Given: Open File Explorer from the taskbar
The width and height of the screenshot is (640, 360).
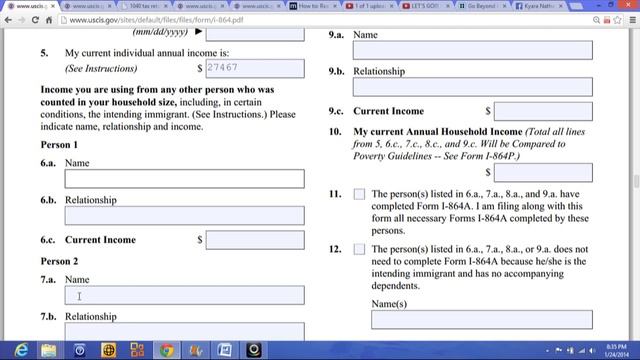Looking at the screenshot, I should [49, 350].
